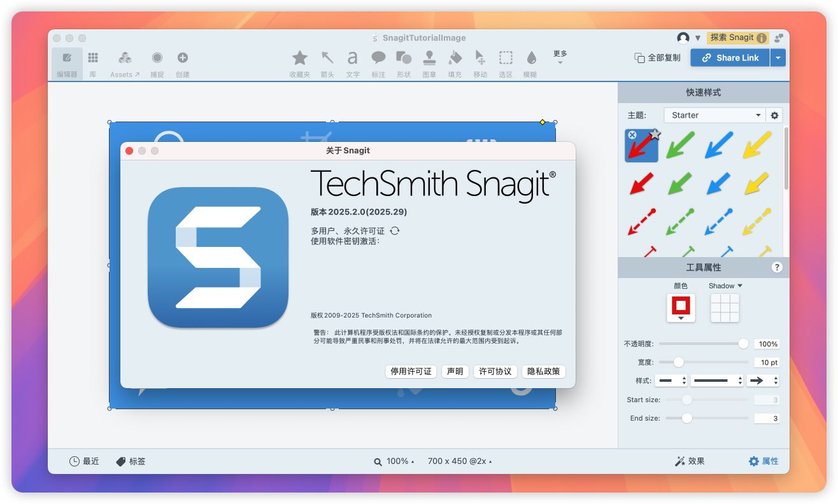Click Deactivate License (停用许可证) button

coord(411,371)
